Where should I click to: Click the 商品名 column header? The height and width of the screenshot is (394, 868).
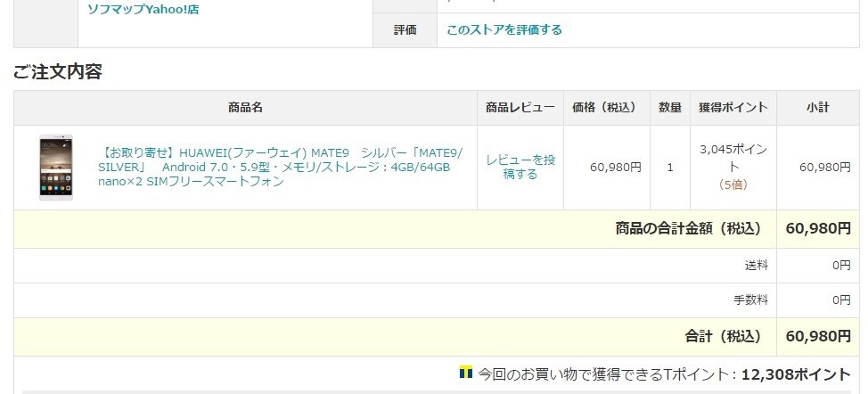(x=245, y=107)
